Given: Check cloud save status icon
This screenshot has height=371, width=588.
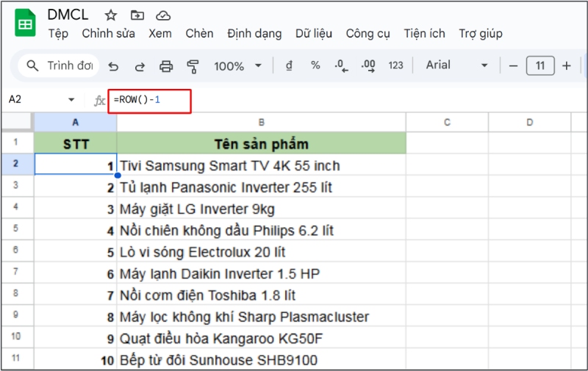Looking at the screenshot, I should click(163, 15).
